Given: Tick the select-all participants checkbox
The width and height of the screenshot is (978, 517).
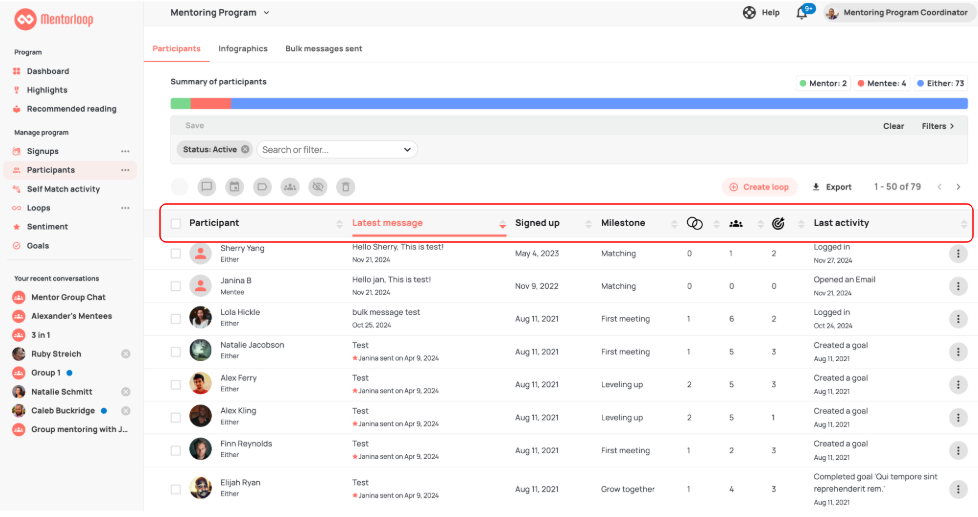Looking at the screenshot, I should point(176,223).
